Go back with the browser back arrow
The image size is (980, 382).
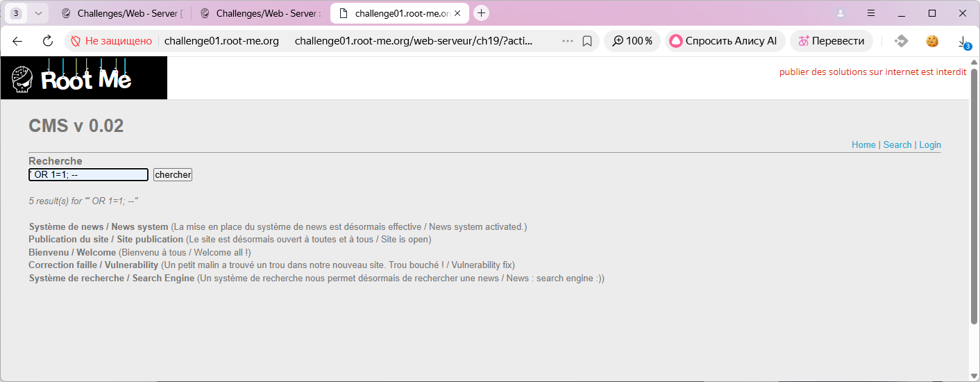point(18,41)
